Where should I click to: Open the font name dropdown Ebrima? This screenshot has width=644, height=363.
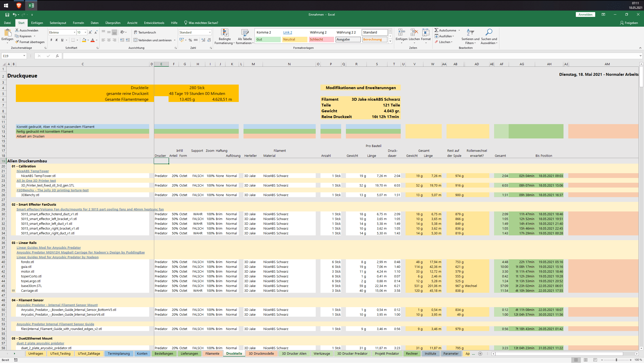coord(74,32)
